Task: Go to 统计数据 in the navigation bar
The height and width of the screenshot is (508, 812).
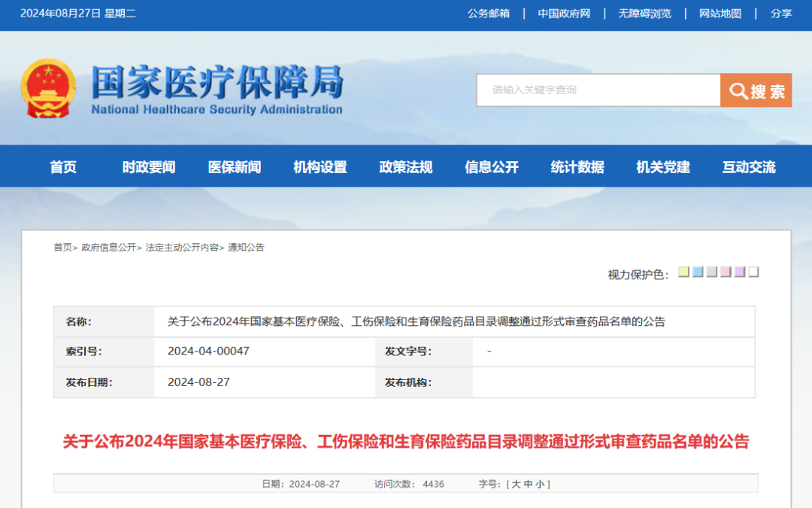Action: click(x=577, y=167)
